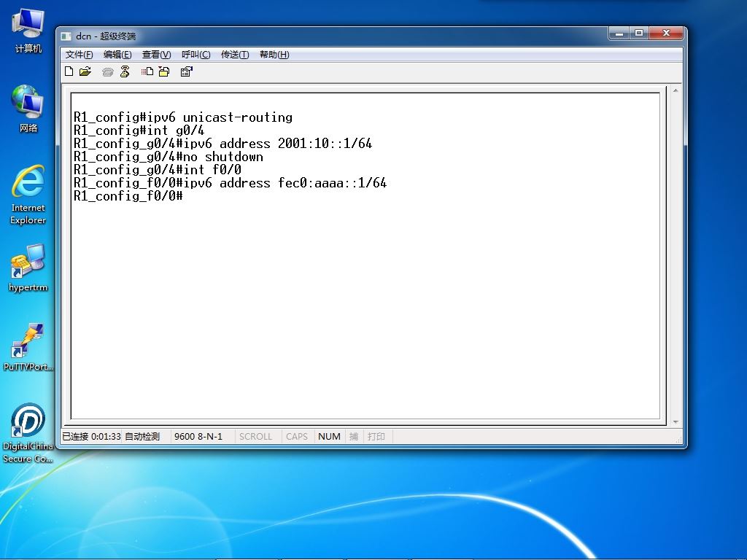Click the scrollbar down arrow

[676, 422]
